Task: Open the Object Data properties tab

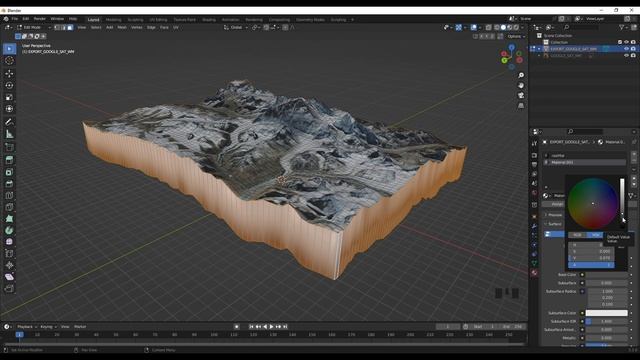Action: click(534, 264)
